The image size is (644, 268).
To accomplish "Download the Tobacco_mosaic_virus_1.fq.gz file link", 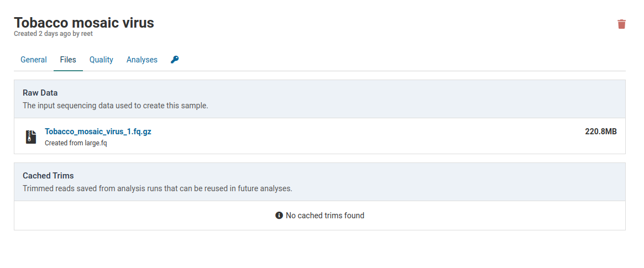I will (x=98, y=132).
